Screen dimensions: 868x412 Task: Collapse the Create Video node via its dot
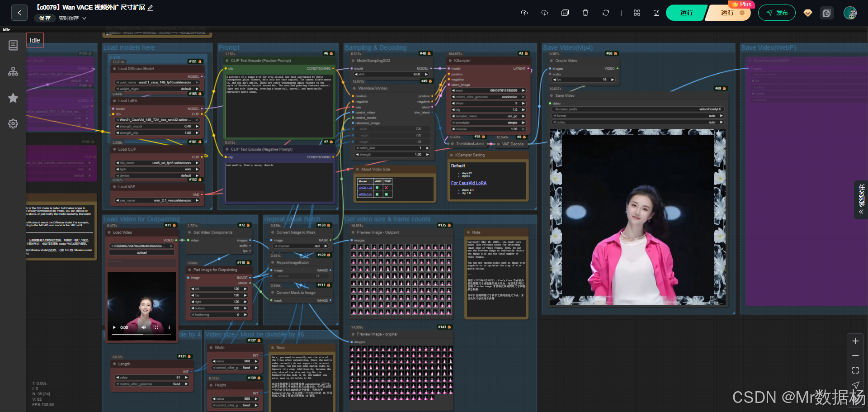pos(552,61)
